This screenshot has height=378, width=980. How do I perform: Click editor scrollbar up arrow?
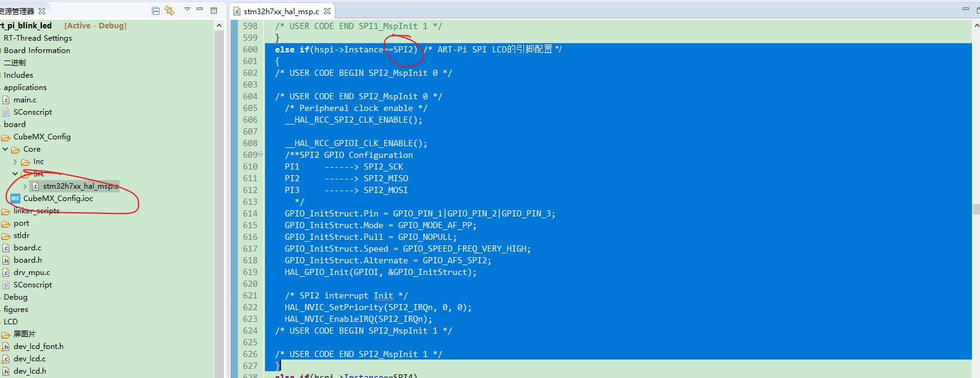coord(977,26)
